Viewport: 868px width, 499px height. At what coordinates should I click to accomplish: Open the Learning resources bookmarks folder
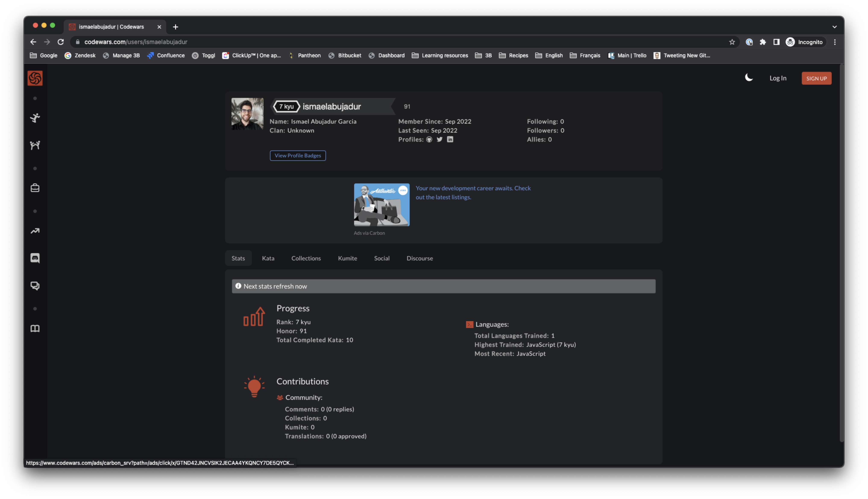(440, 56)
